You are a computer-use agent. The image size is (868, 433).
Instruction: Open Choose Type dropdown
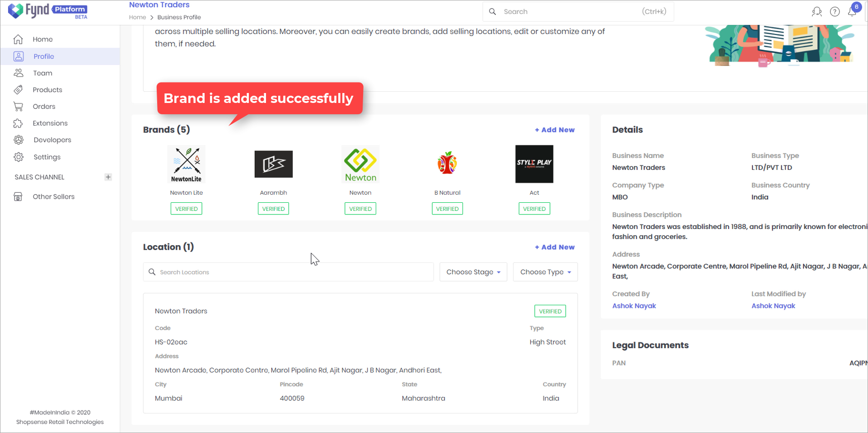(546, 272)
